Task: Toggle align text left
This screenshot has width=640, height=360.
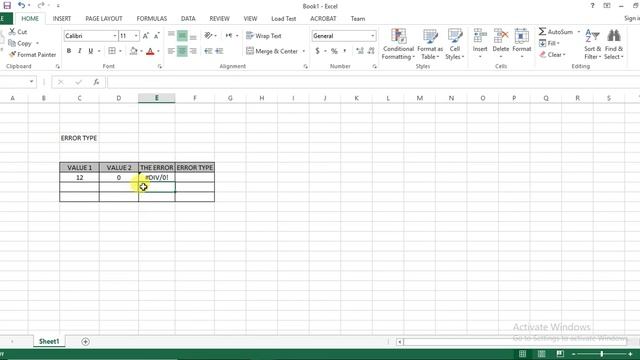Action: [171, 51]
